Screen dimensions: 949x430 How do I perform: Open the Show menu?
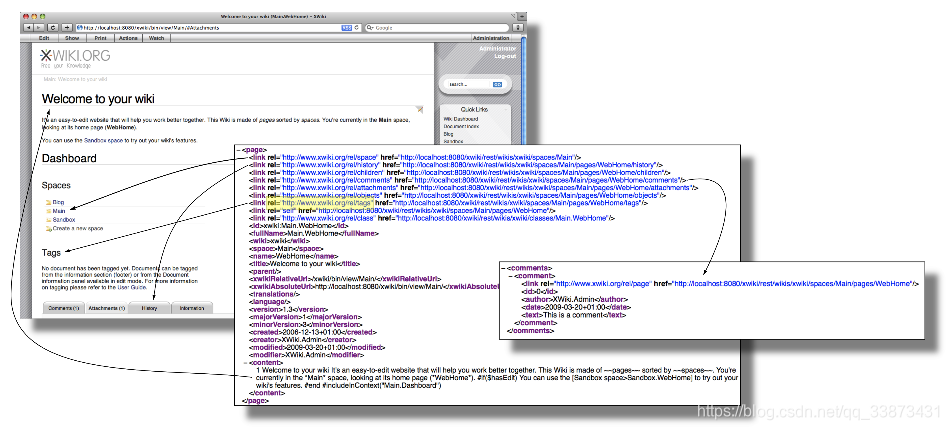click(72, 38)
